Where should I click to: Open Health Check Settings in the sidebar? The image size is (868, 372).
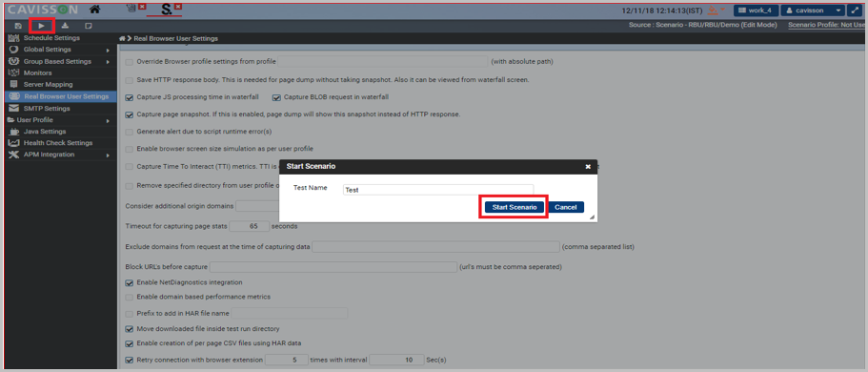[x=57, y=143]
